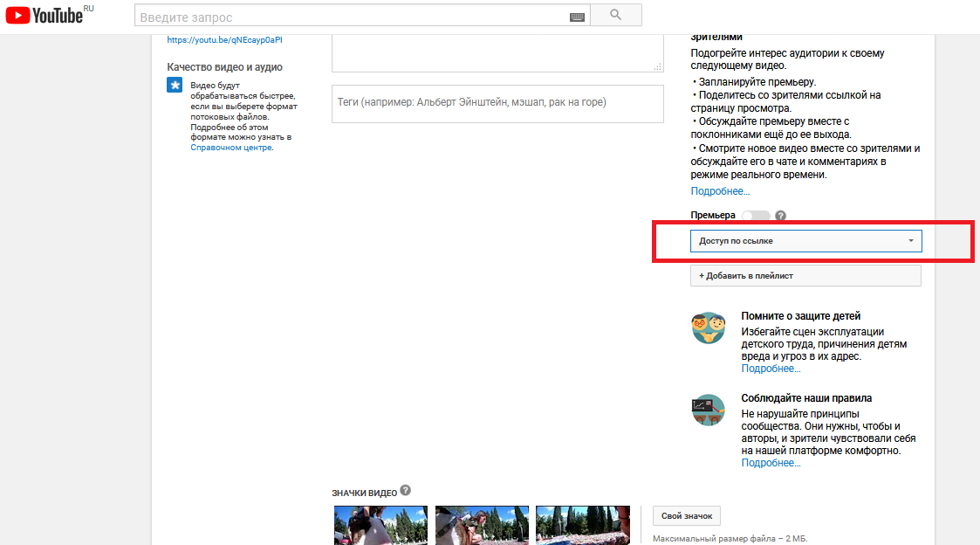Click the Свой значок button
980x545 pixels.
coord(687,516)
